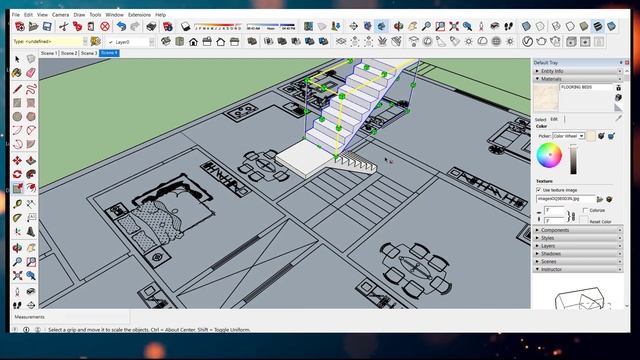Click the Select arrow tool

click(17, 59)
